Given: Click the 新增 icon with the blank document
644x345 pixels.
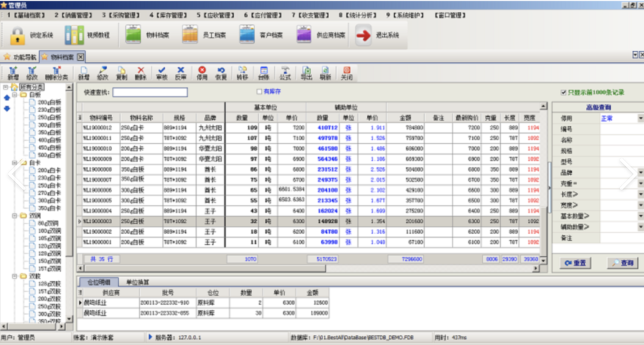Looking at the screenshot, I should (x=84, y=73).
